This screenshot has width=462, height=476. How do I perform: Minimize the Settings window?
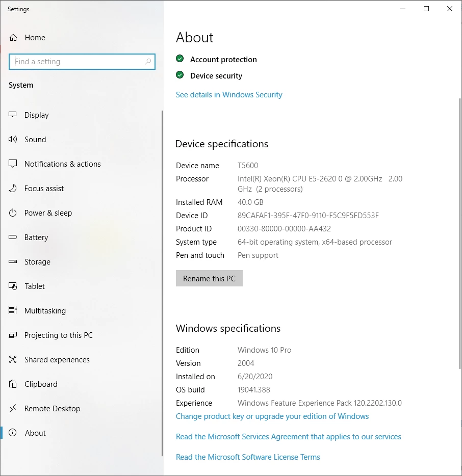pos(403,9)
